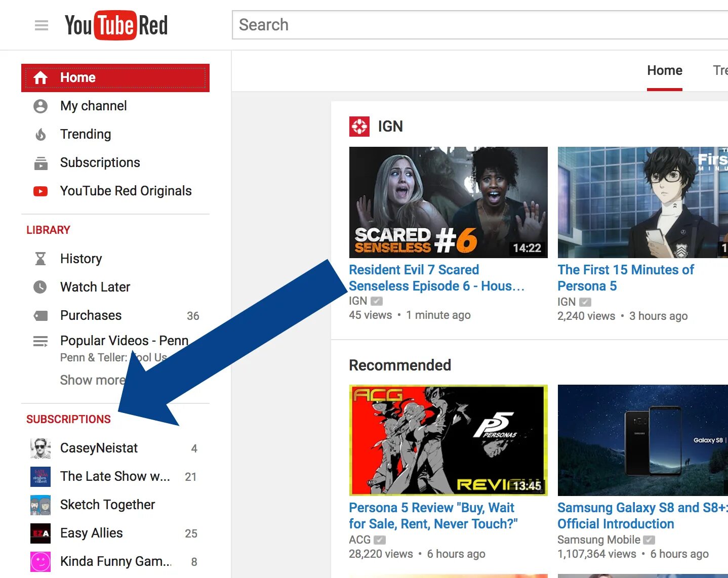Click the verified badge beside ACG

(380, 540)
